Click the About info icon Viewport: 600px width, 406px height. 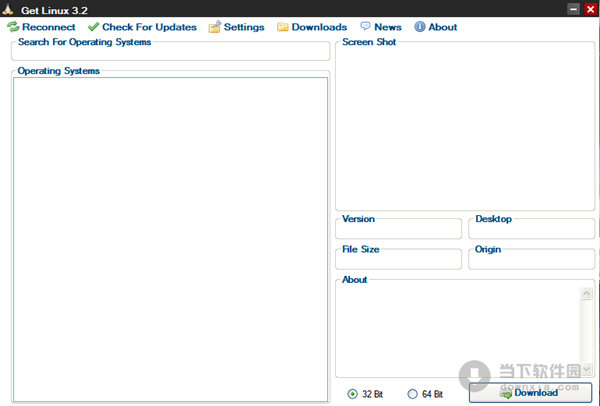pos(420,27)
